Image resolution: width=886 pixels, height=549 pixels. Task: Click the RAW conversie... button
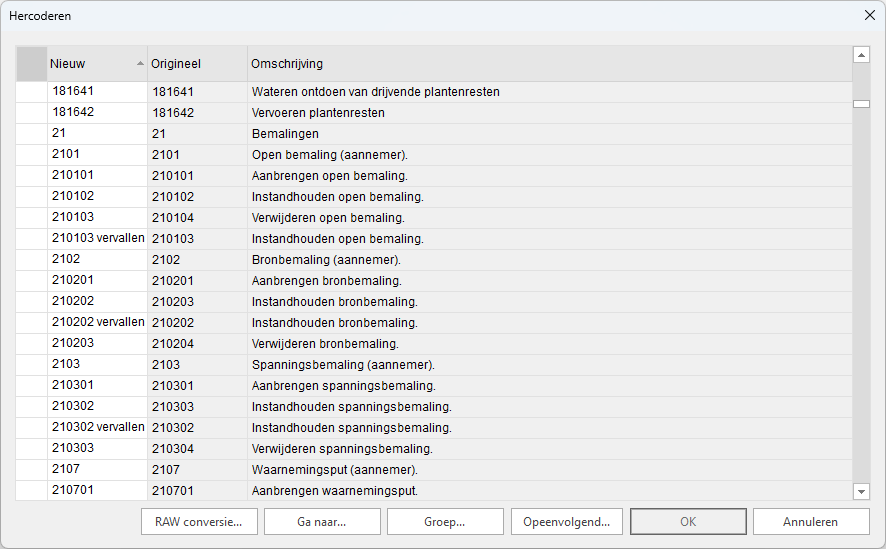tap(200, 522)
